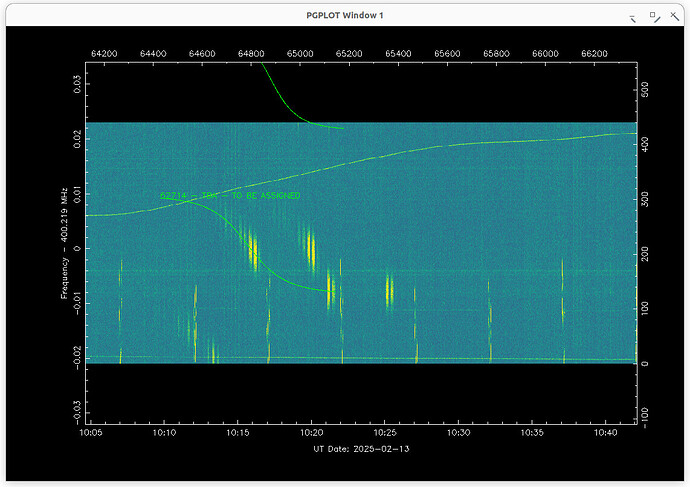Click the 'UT Date: 2025-02-13' axis label
This screenshot has height=487, width=690.
(x=360, y=449)
